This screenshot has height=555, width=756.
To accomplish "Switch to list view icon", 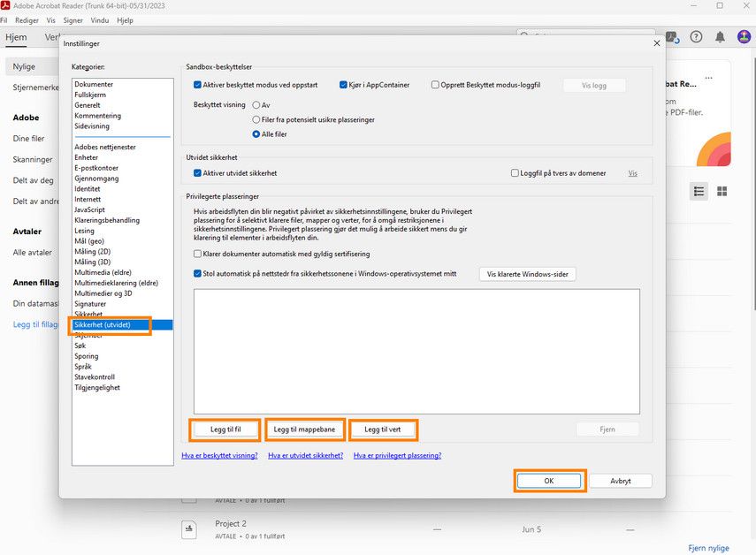I will [x=699, y=191].
